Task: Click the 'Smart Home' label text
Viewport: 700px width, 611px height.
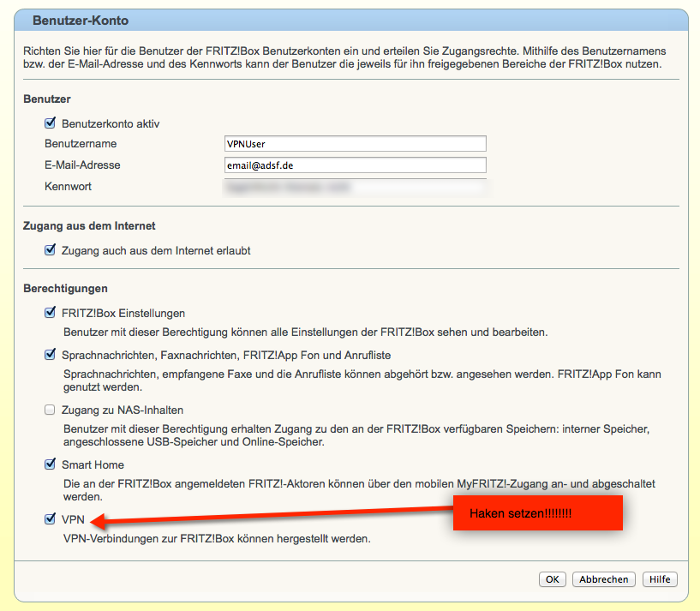Action: click(x=93, y=465)
